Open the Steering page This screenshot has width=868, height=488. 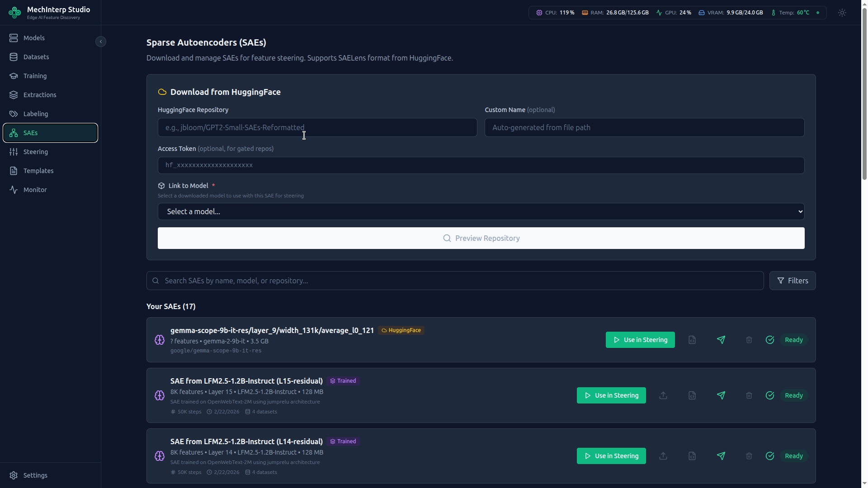point(50,152)
